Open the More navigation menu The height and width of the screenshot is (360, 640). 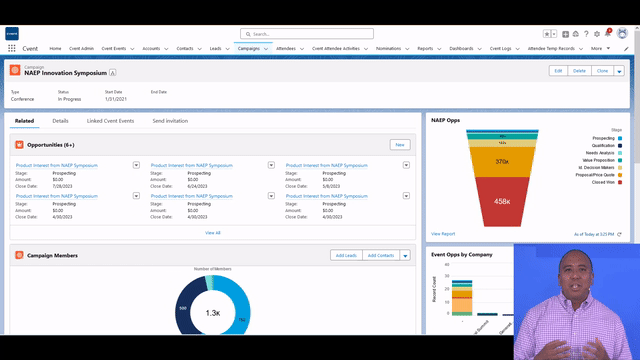[600, 48]
